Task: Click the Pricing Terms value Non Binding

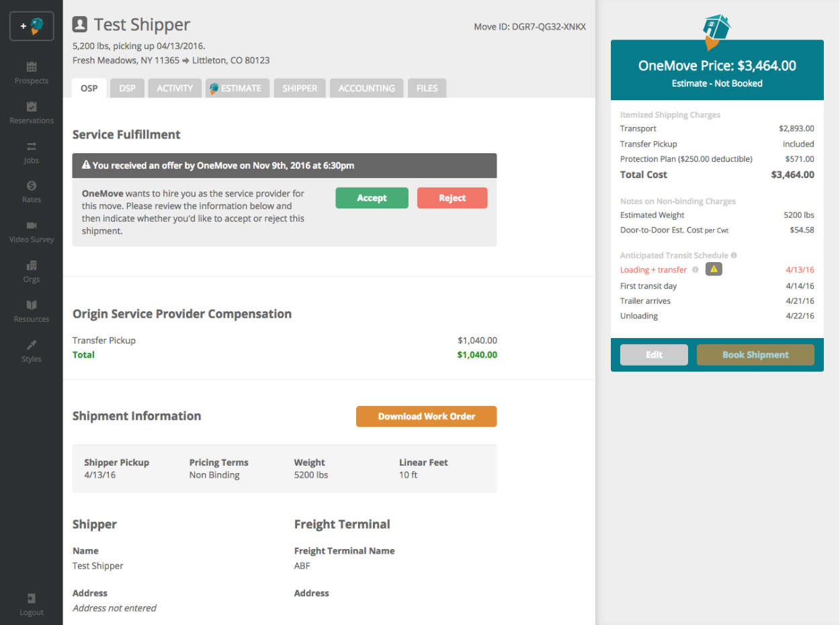Action: [x=214, y=475]
